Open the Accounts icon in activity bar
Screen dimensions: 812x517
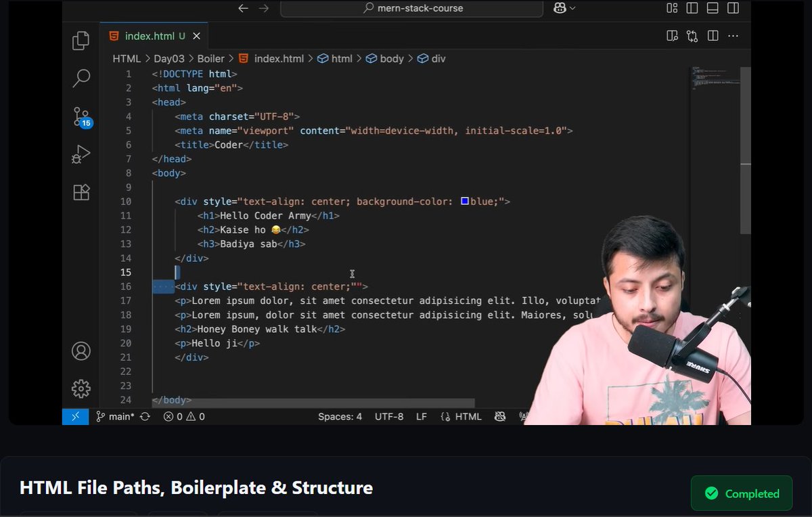81,351
